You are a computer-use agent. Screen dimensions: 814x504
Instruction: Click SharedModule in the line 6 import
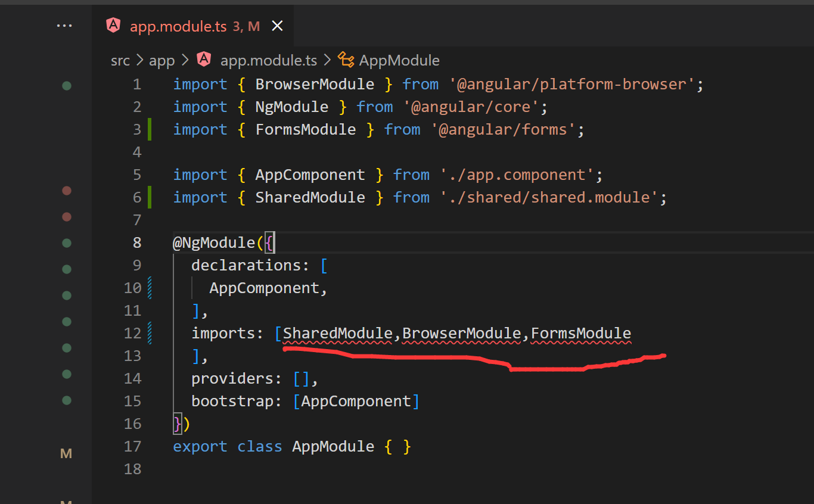pos(310,198)
